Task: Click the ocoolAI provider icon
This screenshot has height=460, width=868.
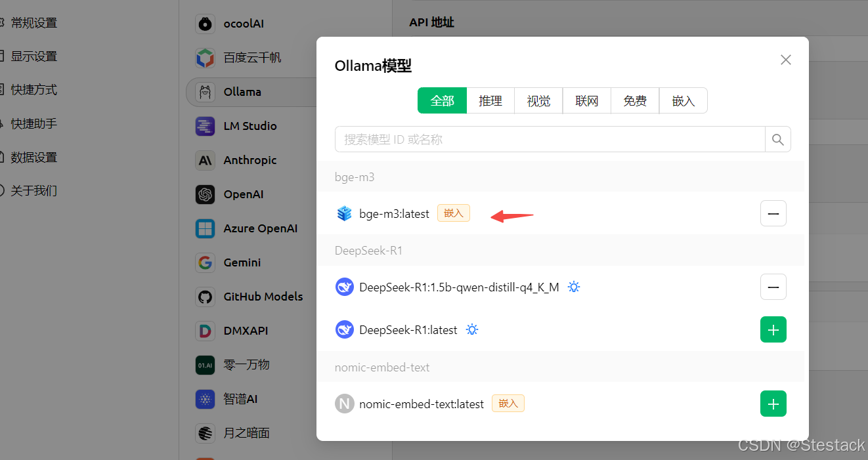Action: point(205,24)
